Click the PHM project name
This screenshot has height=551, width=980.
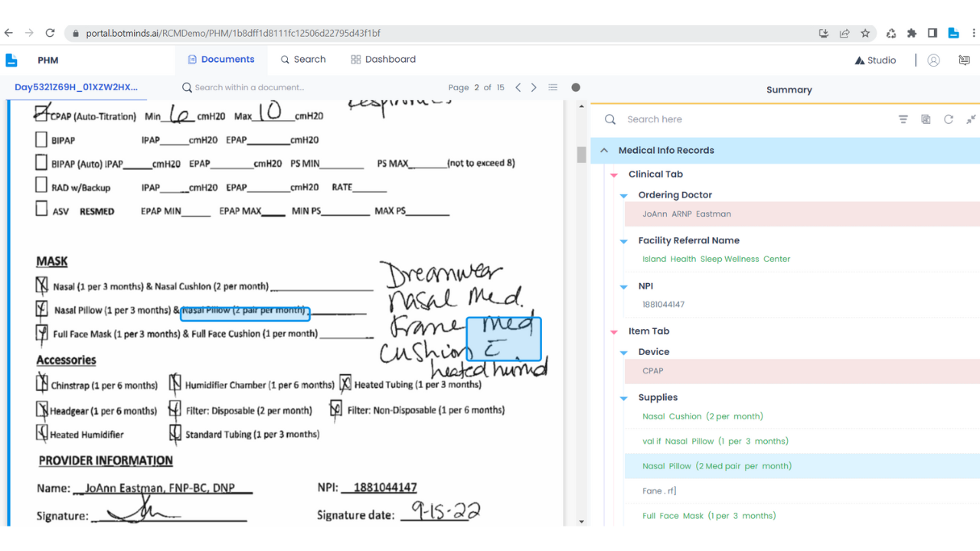point(47,60)
